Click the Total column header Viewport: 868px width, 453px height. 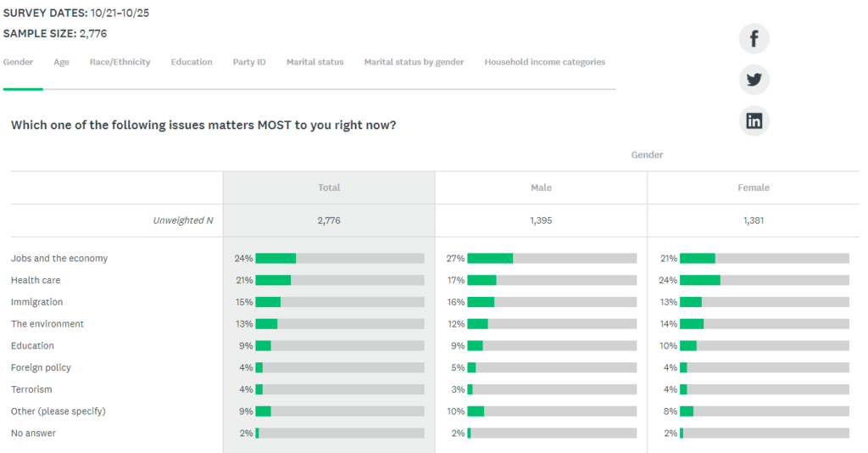(x=329, y=187)
